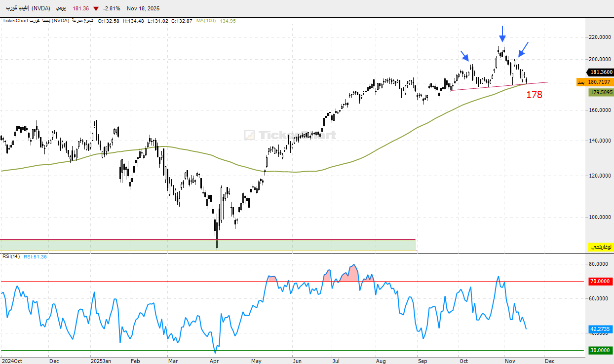
Task: Click the red 70.0000 overbought tag
Action: point(600,282)
